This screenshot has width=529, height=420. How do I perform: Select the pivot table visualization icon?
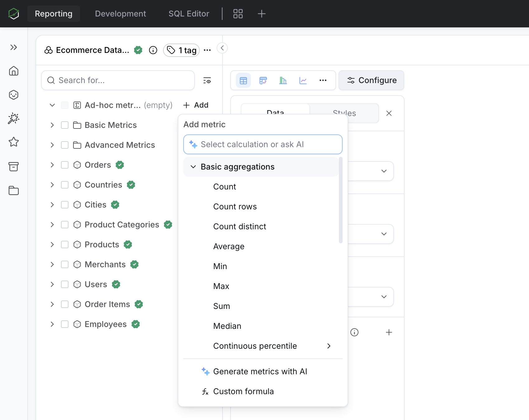coord(263,81)
